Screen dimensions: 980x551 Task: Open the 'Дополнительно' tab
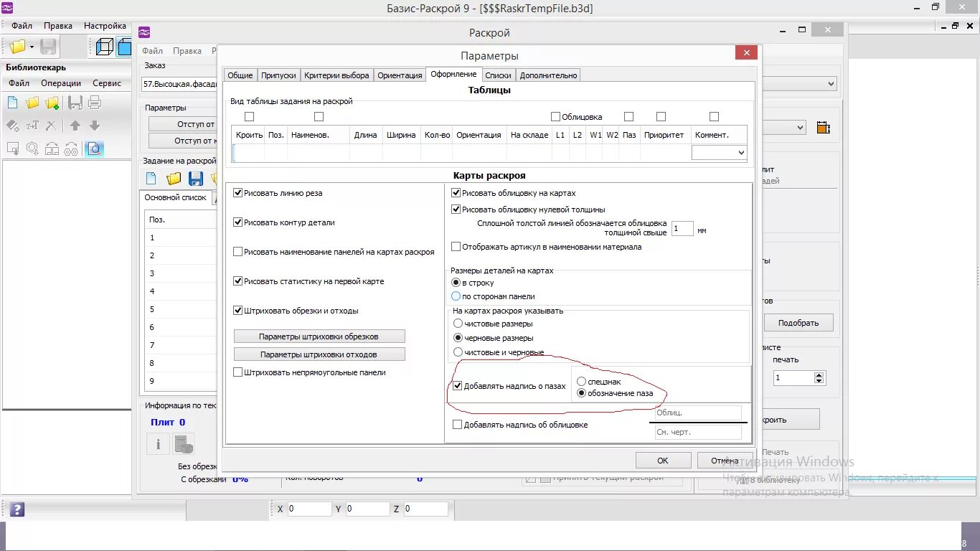[x=548, y=75]
